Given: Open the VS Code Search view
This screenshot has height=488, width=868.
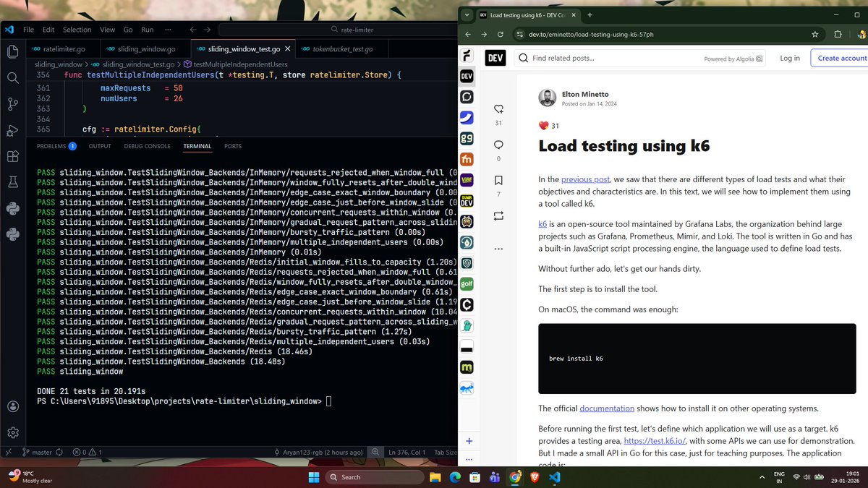Looking at the screenshot, I should click(12, 77).
